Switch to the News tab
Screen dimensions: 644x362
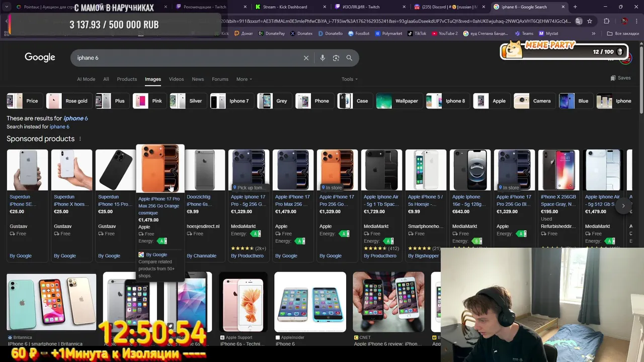pos(198,79)
